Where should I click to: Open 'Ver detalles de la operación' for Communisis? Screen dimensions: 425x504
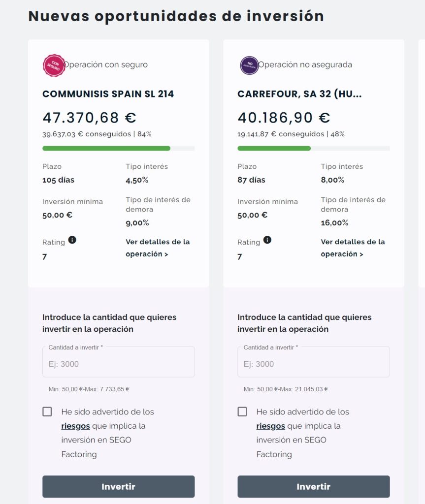[x=158, y=248]
